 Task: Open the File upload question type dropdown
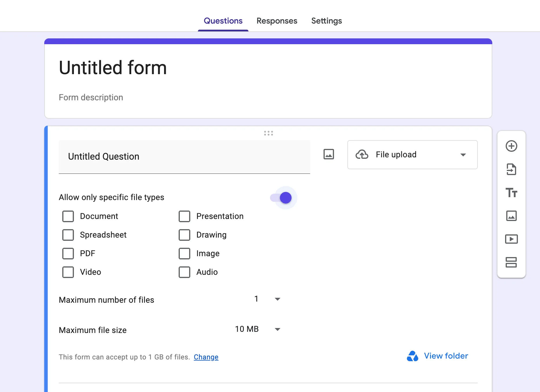[x=412, y=155]
